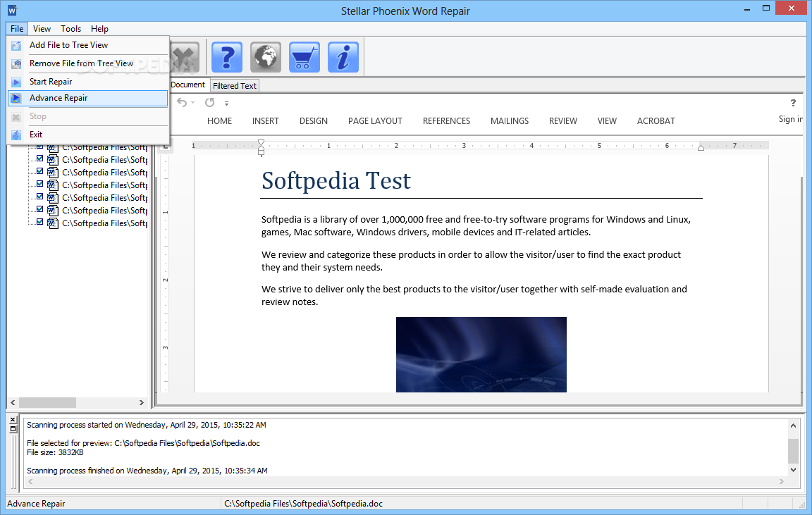Choose Exit from the File menu
The image size is (812, 515).
point(88,135)
